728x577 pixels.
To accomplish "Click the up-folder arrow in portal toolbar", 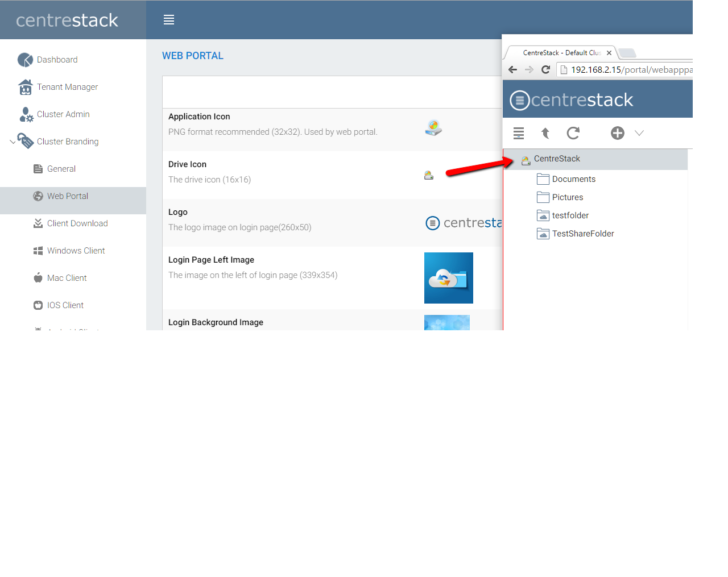I will (545, 133).
